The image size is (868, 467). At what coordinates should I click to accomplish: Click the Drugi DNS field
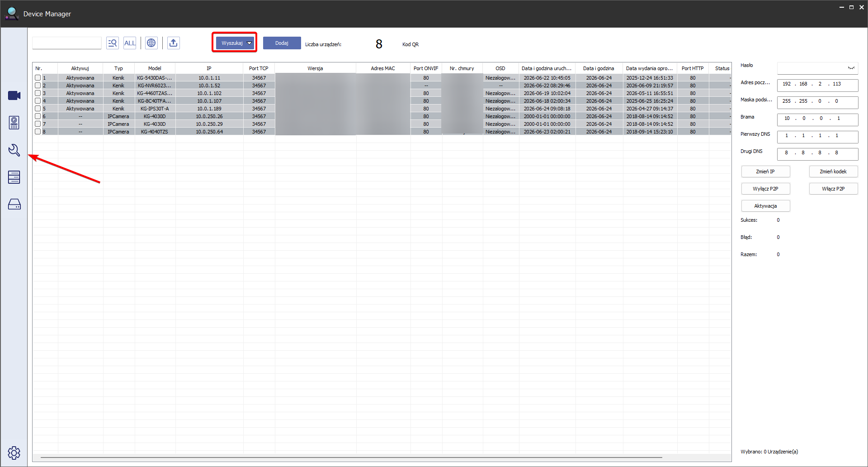[x=817, y=154]
